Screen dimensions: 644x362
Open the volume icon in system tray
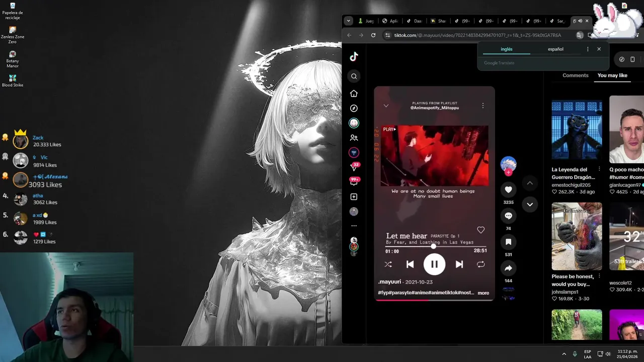coord(608,354)
